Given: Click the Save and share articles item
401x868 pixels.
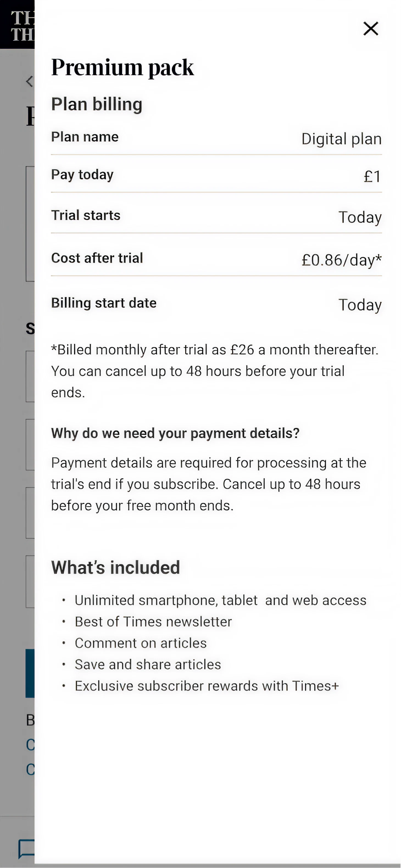Looking at the screenshot, I should (x=148, y=665).
